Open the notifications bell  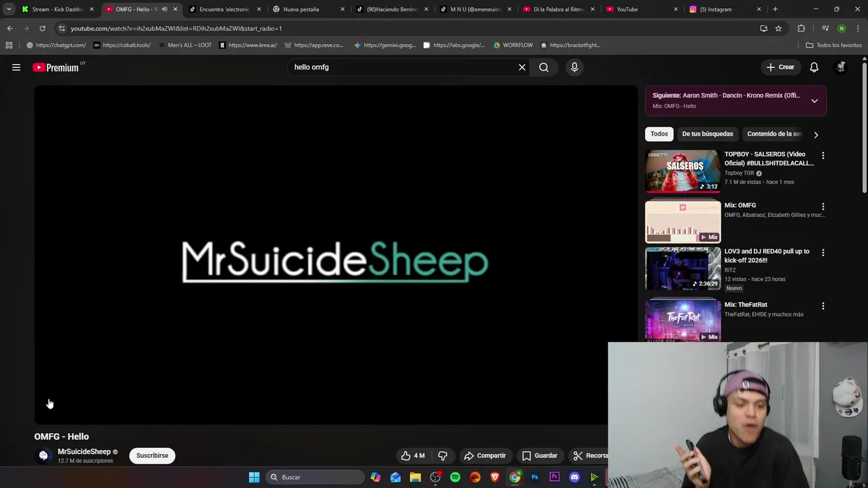pyautogui.click(x=814, y=67)
